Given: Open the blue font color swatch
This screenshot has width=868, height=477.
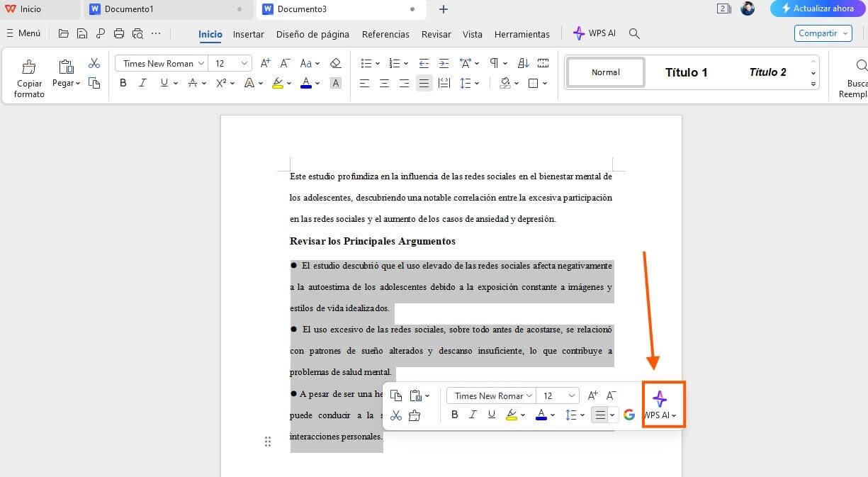Looking at the screenshot, I should 306,83.
